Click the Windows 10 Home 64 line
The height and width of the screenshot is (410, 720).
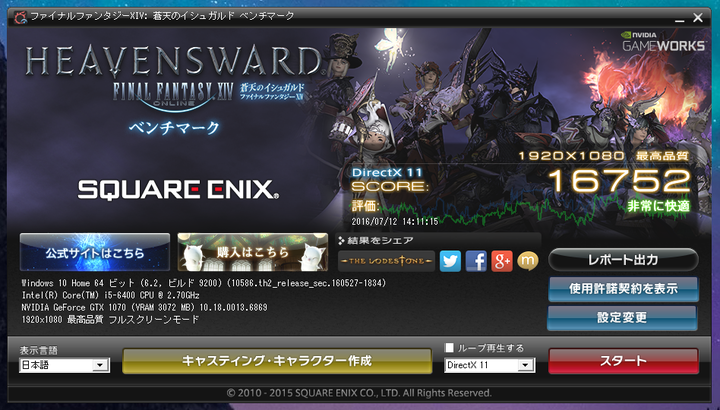[203, 283]
